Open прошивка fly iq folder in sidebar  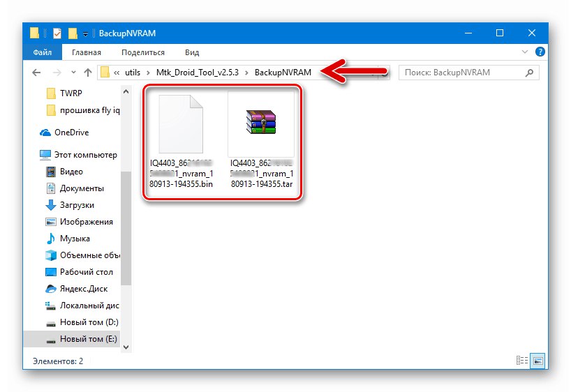pyautogui.click(x=82, y=110)
